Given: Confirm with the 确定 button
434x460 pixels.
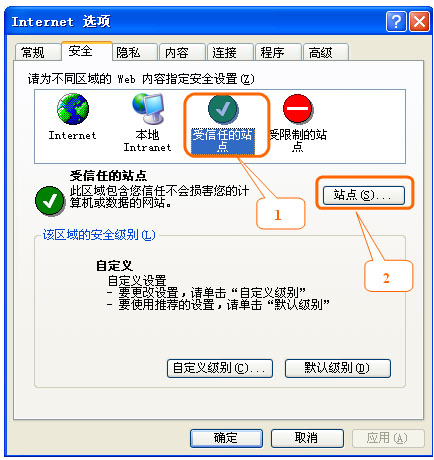Looking at the screenshot, I should [226, 438].
